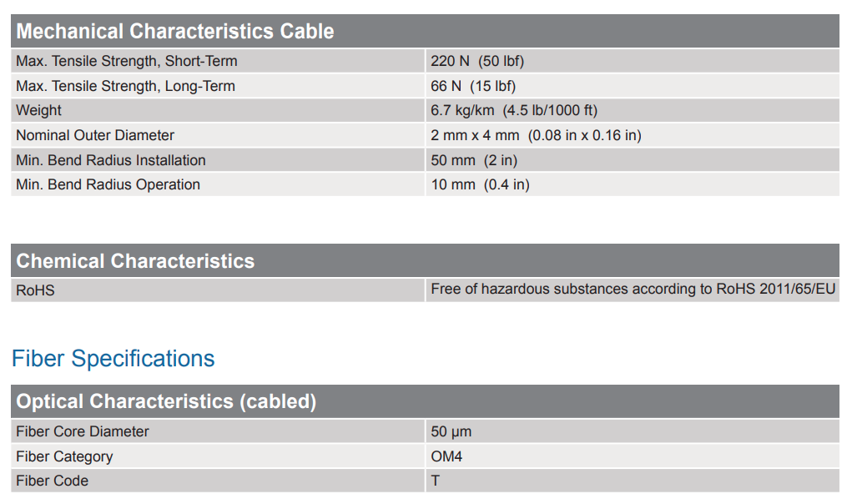Image resolution: width=852 pixels, height=504 pixels.
Task: Select the Max. Tensile Strength, Short-Term label
Action: (x=127, y=61)
